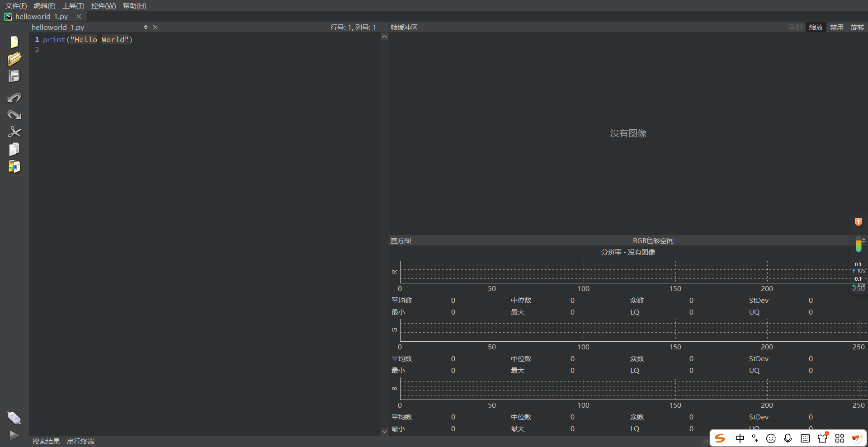Open the helloworld 1.py document selector dropdown
The image size is (868, 447).
(x=146, y=28)
